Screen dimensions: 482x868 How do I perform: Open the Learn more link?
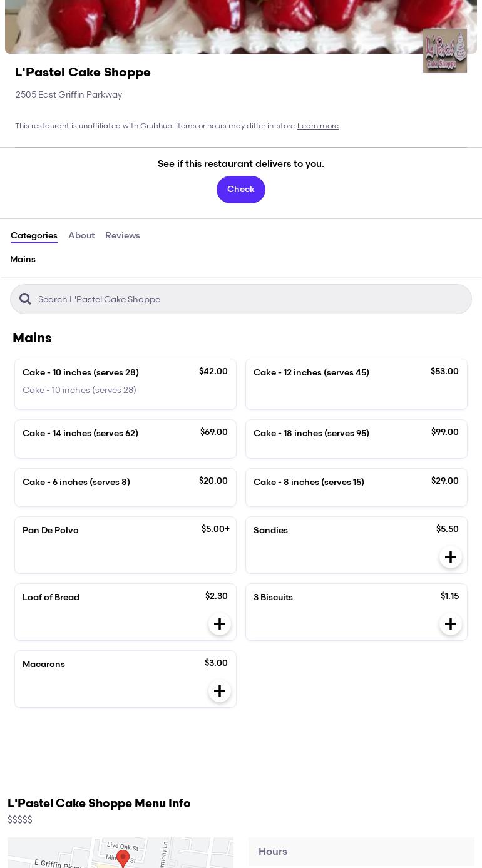(318, 126)
